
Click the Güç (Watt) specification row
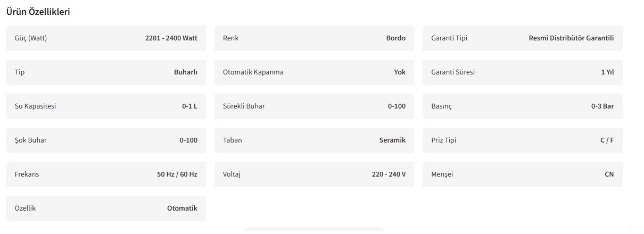[106, 38]
